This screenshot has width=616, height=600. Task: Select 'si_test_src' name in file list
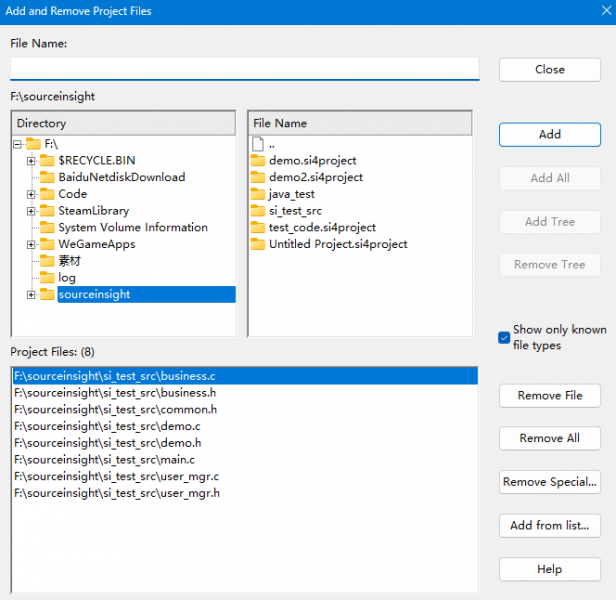coord(295,211)
